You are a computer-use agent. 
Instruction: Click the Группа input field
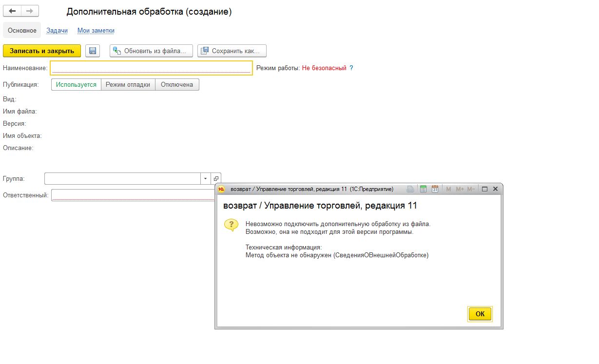tap(122, 179)
